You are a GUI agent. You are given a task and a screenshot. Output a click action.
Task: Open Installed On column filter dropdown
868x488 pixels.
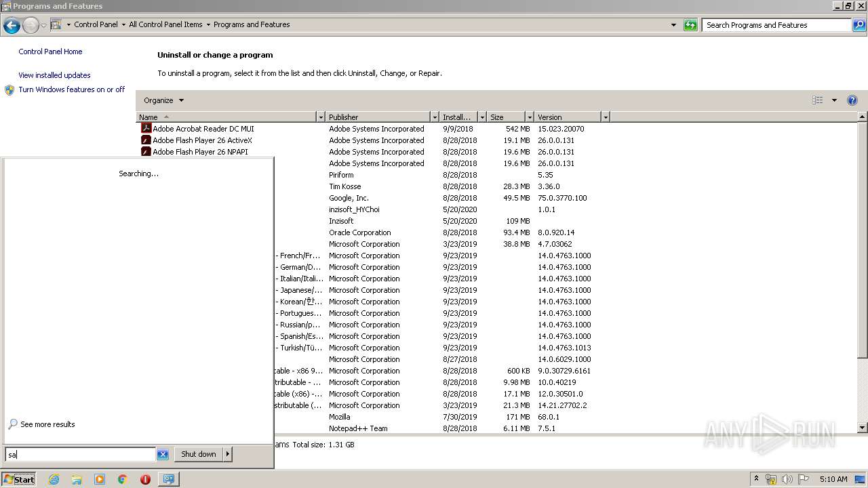tap(482, 117)
